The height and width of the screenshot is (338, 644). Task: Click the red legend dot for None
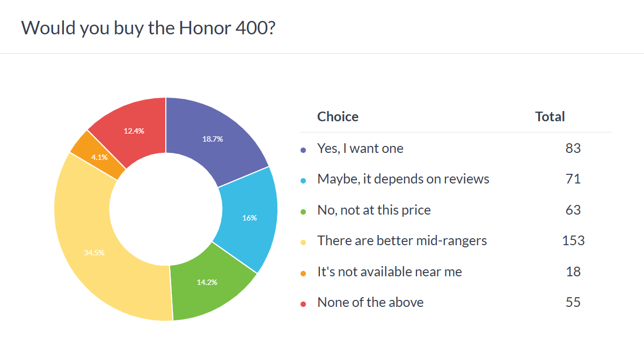click(303, 304)
